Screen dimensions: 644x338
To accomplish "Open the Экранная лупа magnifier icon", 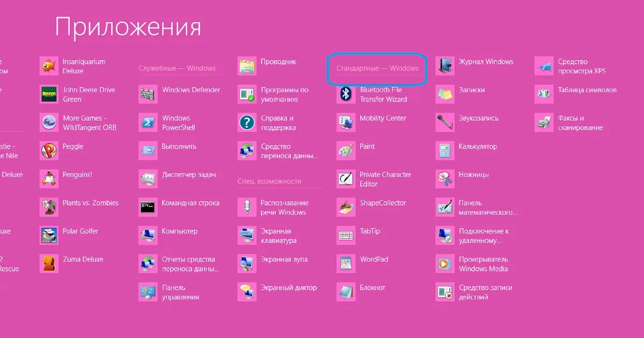I will (247, 264).
